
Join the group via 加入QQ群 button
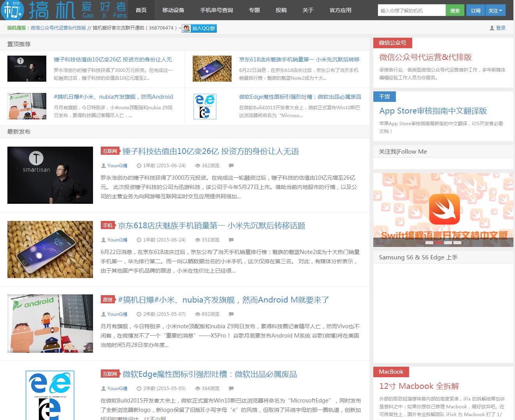pyautogui.click(x=199, y=28)
